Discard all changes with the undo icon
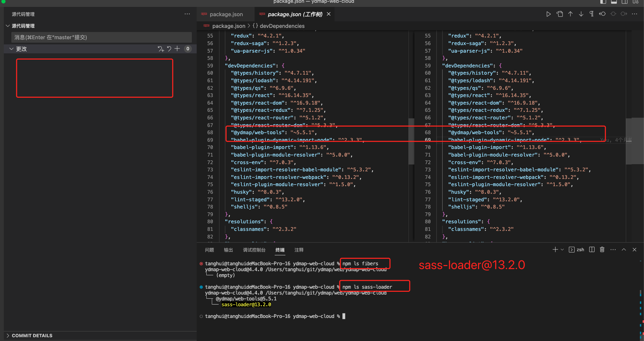Image resolution: width=644 pixels, height=341 pixels. click(x=168, y=49)
